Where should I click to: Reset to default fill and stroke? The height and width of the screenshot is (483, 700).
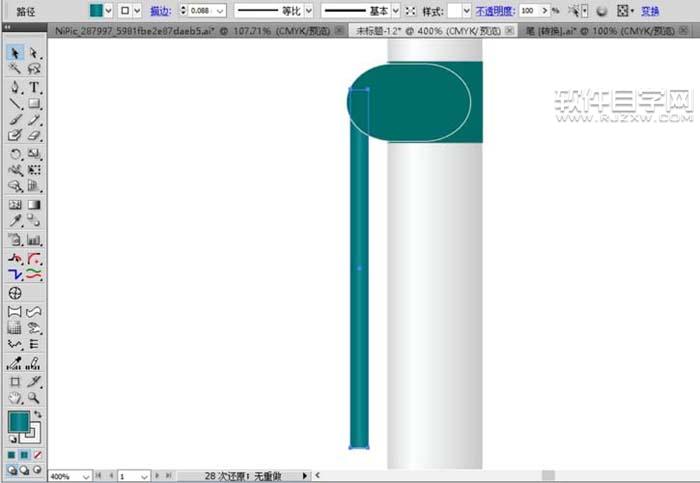(12, 438)
